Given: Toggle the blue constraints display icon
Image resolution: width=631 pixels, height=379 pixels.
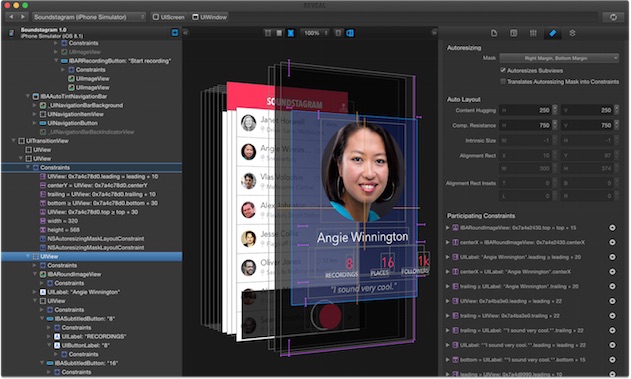Looking at the screenshot, I should (x=291, y=33).
